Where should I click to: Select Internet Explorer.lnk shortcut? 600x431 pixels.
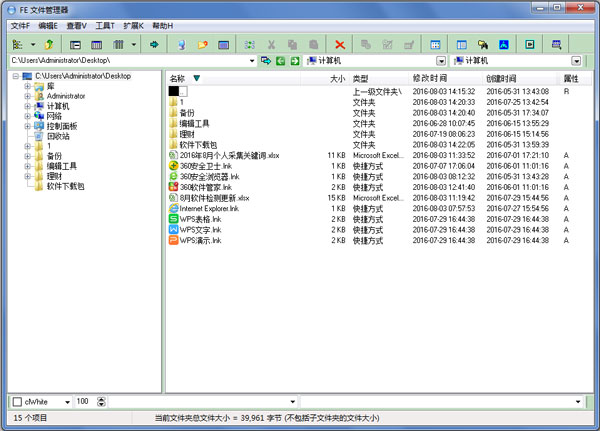[173, 208]
